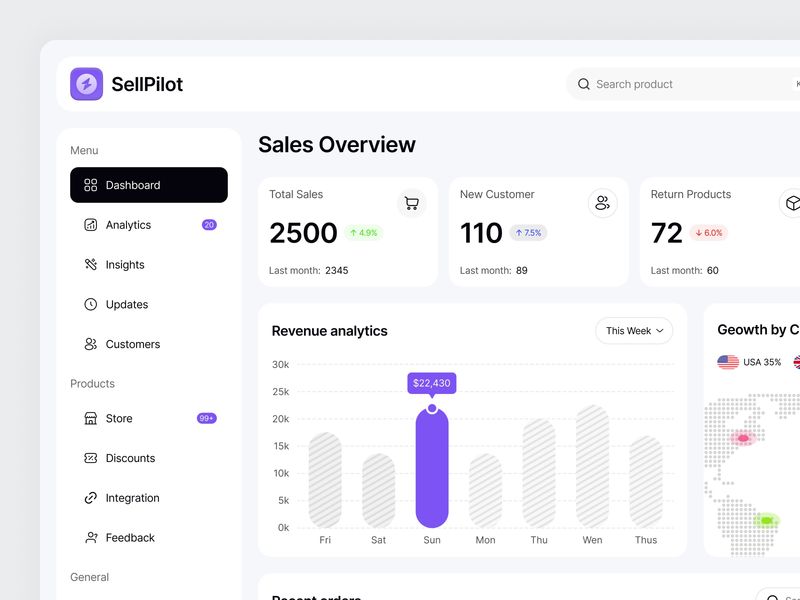Viewport: 800px width, 600px height.
Task: Click the shopping cart icon on Total Sales card
Action: tap(411, 203)
